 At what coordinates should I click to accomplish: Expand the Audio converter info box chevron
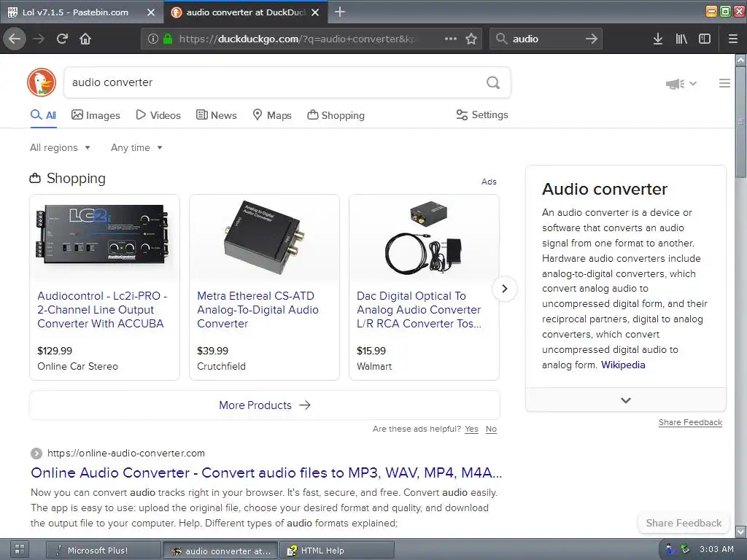click(626, 400)
